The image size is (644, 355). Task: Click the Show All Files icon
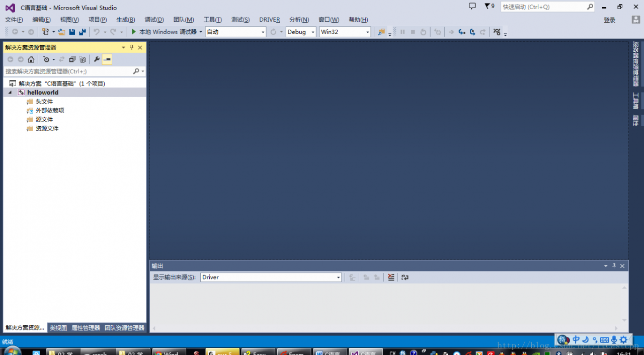[x=83, y=59]
